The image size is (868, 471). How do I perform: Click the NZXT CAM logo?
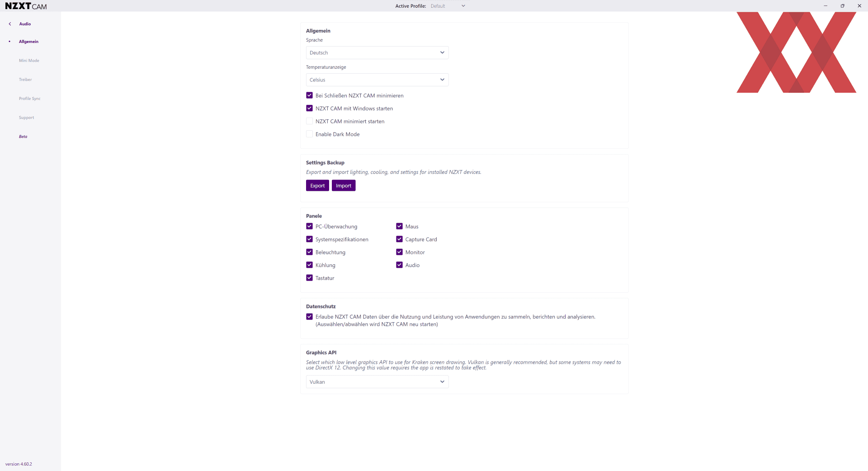[26, 6]
